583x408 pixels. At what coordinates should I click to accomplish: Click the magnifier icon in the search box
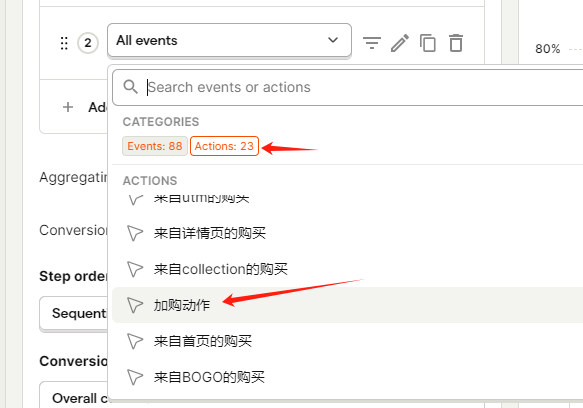pyautogui.click(x=131, y=87)
